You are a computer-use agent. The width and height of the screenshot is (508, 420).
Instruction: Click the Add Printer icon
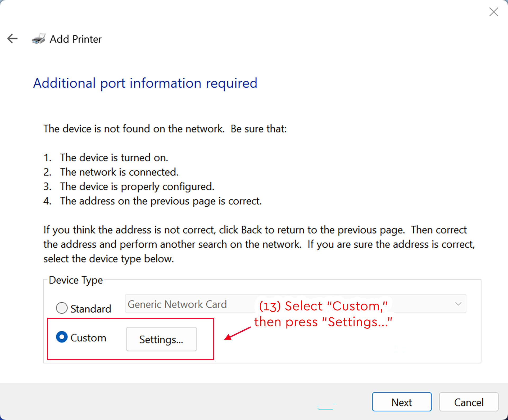[x=39, y=39]
